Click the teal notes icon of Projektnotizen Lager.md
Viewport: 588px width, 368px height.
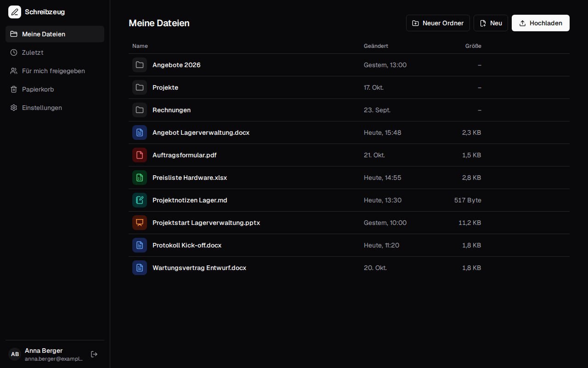click(x=140, y=200)
